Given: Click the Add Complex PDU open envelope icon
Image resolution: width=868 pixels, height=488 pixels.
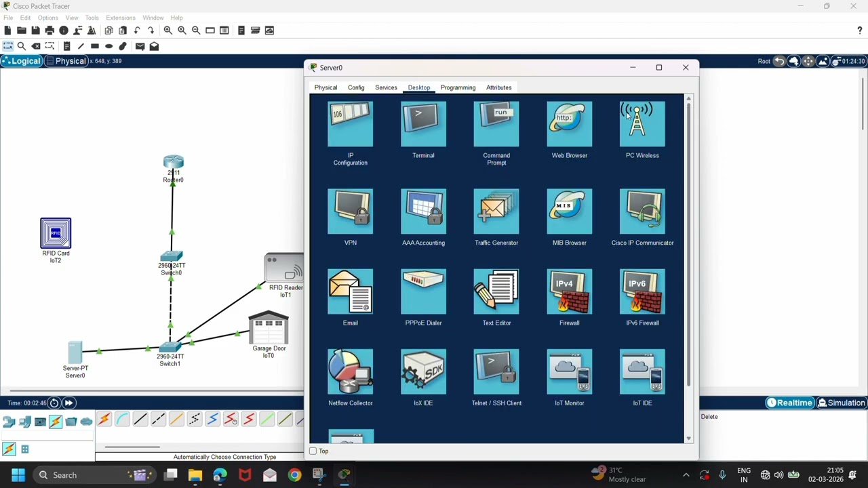Looking at the screenshot, I should (x=154, y=46).
